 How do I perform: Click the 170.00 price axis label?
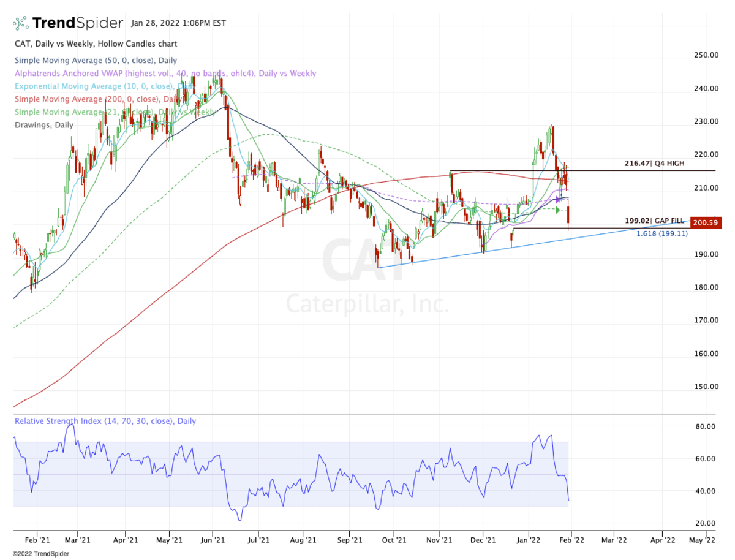click(706, 320)
